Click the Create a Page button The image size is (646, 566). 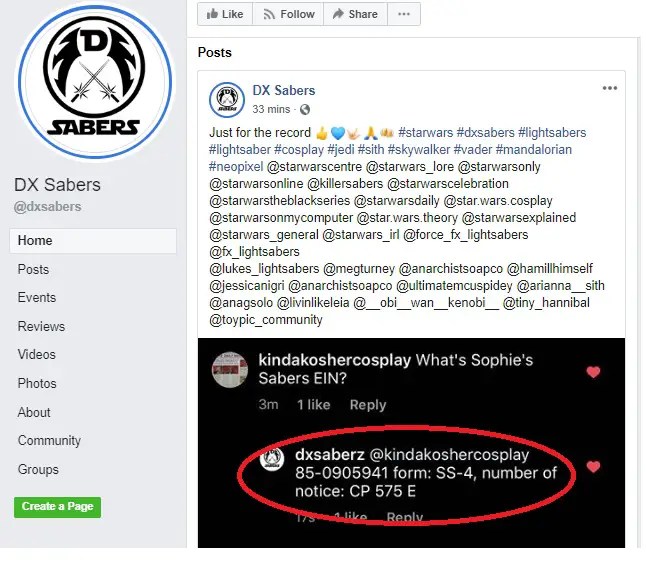(x=57, y=507)
